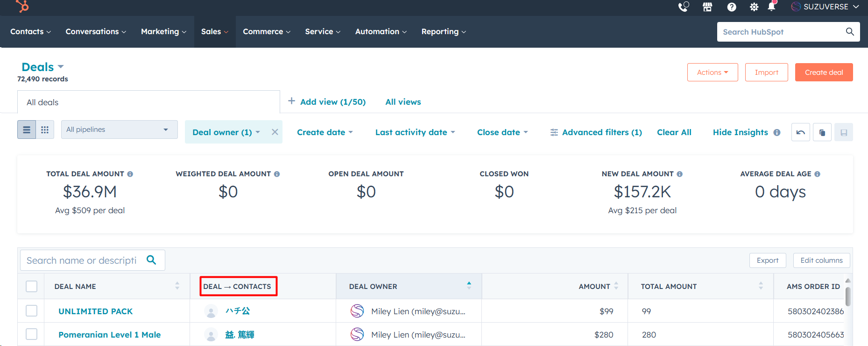The image size is (868, 346).
Task: Click the undo view changes icon
Action: pyautogui.click(x=800, y=132)
